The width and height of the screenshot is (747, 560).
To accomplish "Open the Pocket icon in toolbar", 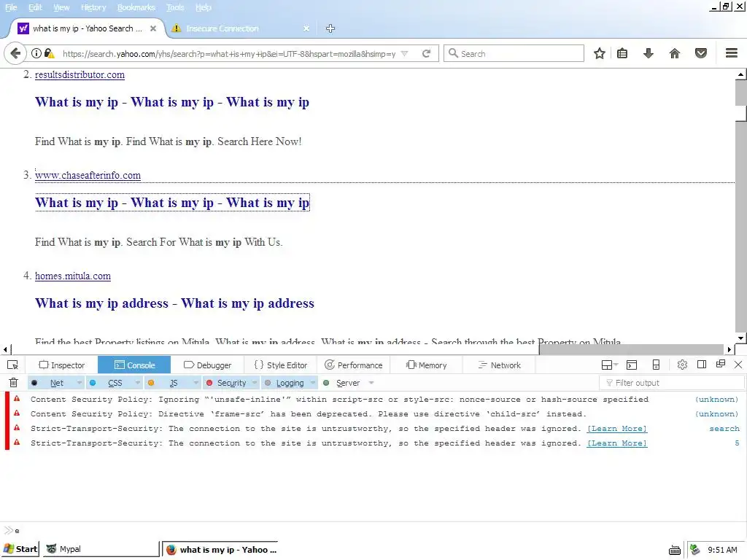I will pos(701,53).
